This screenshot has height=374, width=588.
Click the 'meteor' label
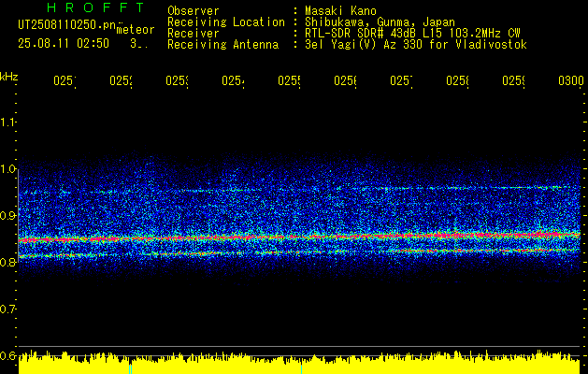pos(136,30)
